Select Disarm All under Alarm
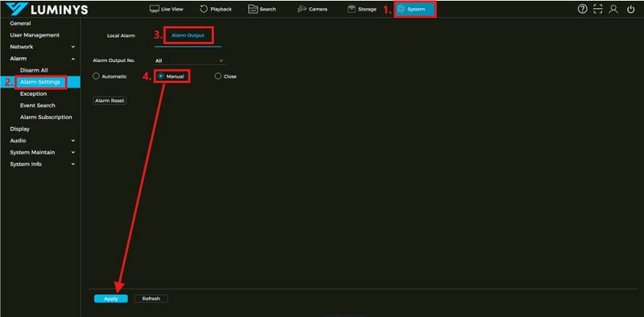Viewport: 644px width, 317px height. [x=34, y=70]
